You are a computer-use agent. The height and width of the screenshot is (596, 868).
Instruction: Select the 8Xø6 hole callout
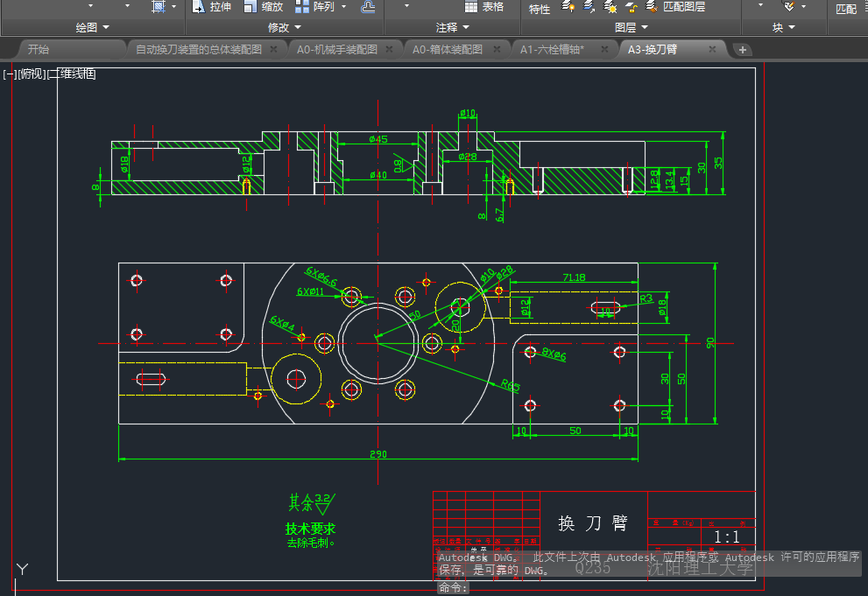pyautogui.click(x=554, y=354)
